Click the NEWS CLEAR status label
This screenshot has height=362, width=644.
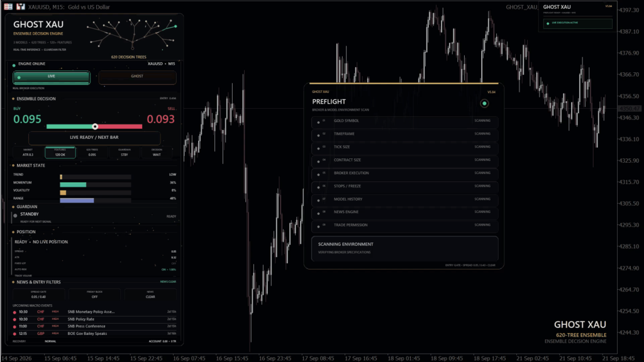[x=168, y=282]
